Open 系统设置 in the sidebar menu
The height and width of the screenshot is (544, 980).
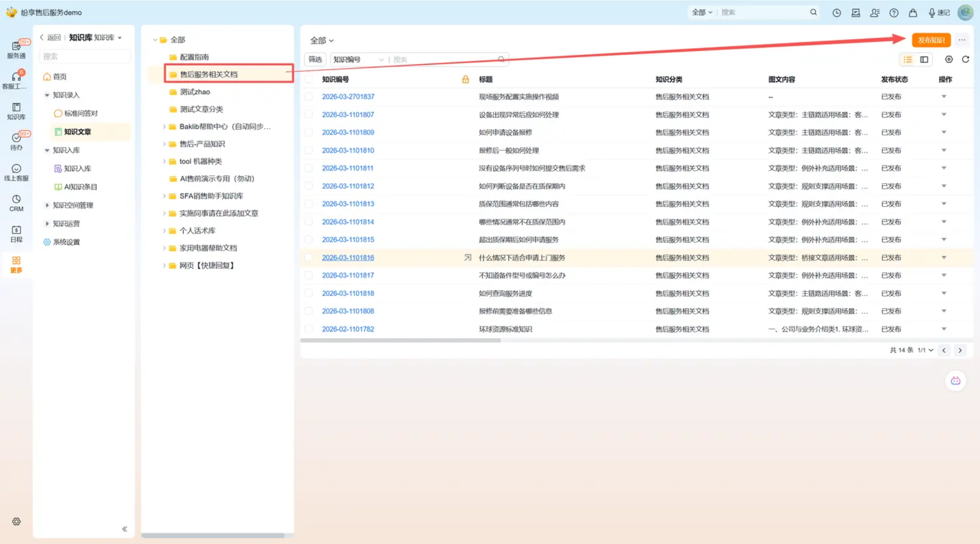pos(66,242)
